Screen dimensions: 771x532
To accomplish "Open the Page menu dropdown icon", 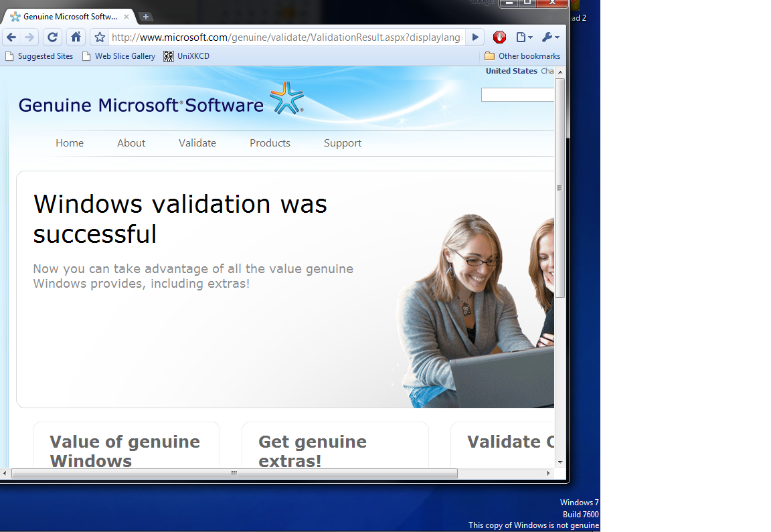I will pyautogui.click(x=524, y=37).
